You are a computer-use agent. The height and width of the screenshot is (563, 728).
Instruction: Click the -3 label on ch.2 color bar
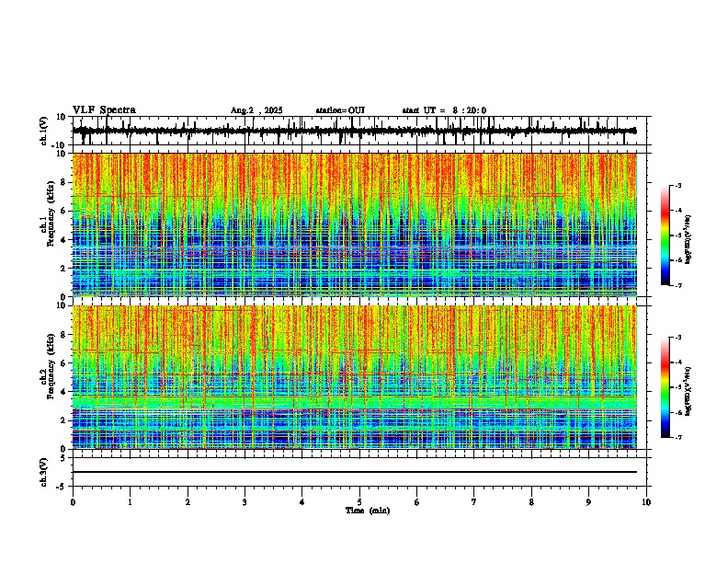pos(678,338)
